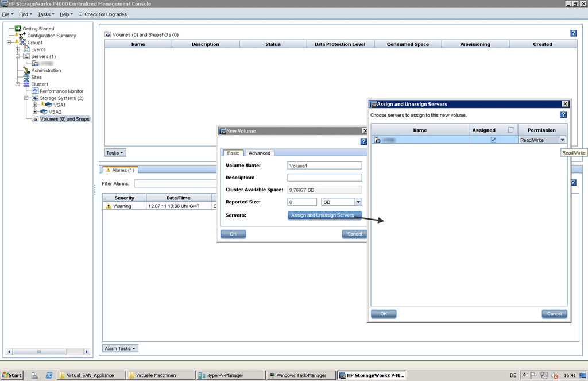This screenshot has height=381, width=588.
Task: Click the Reported Size value field
Action: (302, 202)
